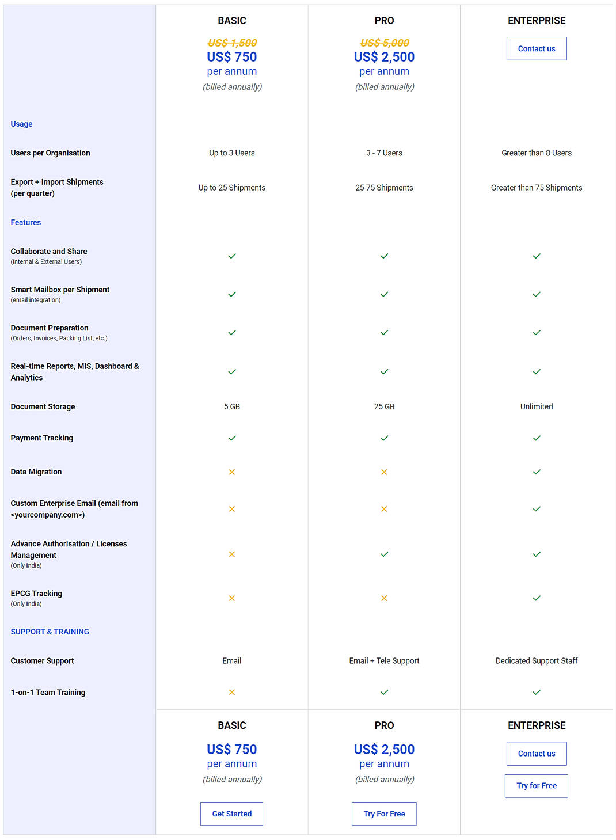Screen dimensions: 616x840
Task: Click the Pro Advance Authorisation checkmark
Action: coord(384,554)
